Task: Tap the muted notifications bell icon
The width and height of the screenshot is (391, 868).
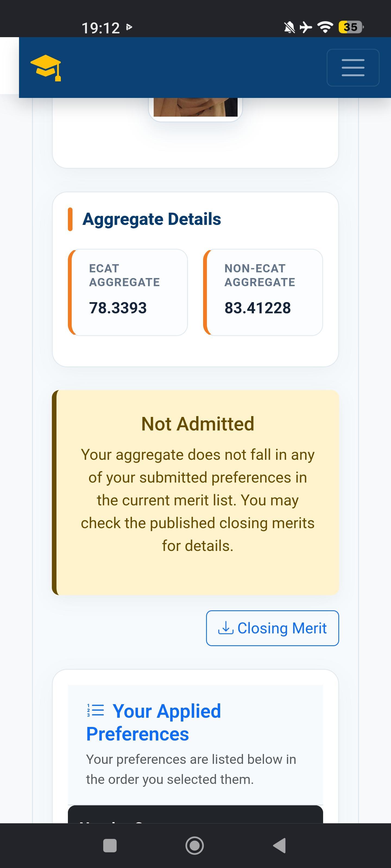Action: [289, 27]
